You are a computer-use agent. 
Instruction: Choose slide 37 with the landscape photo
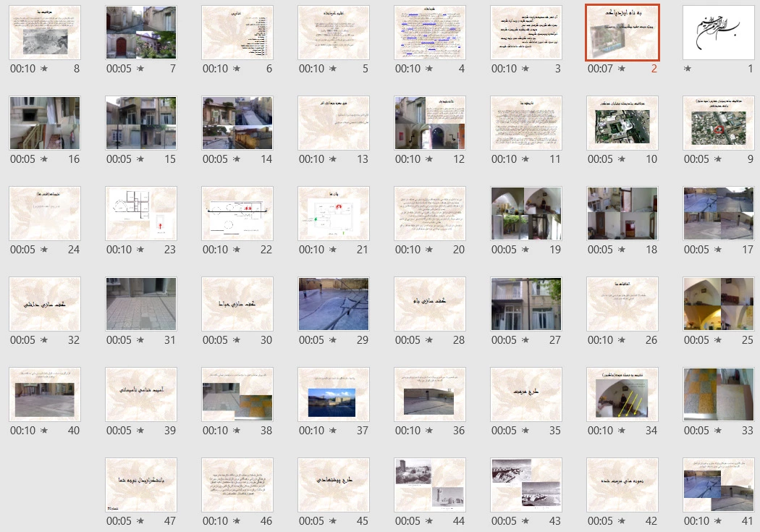(334, 395)
